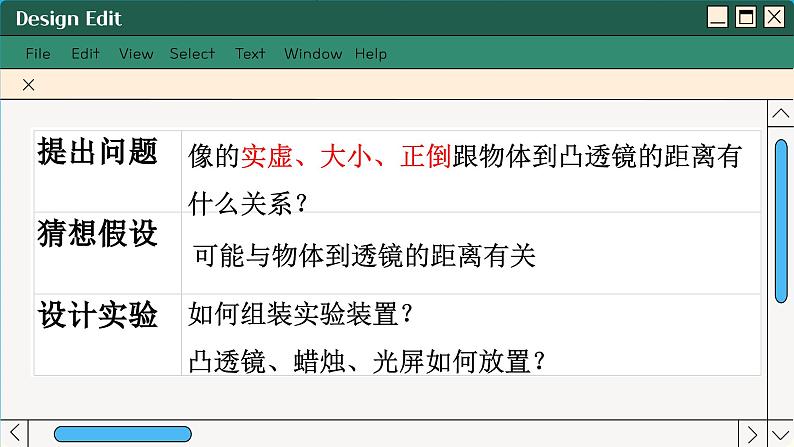This screenshot has height=447, width=794.
Task: Expand the View menu
Action: point(136,54)
